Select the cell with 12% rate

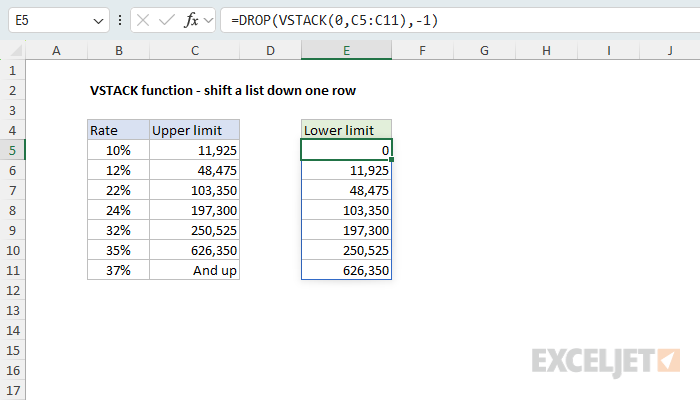click(x=119, y=171)
